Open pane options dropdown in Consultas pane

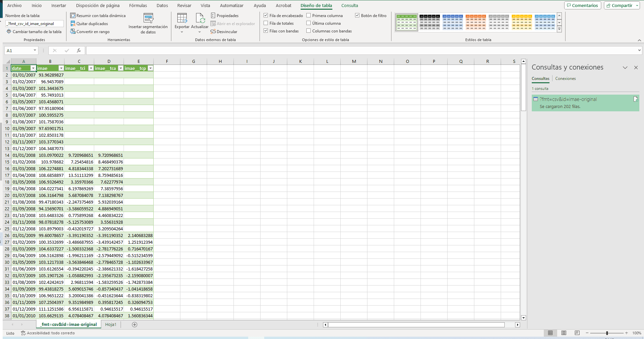pyautogui.click(x=625, y=68)
